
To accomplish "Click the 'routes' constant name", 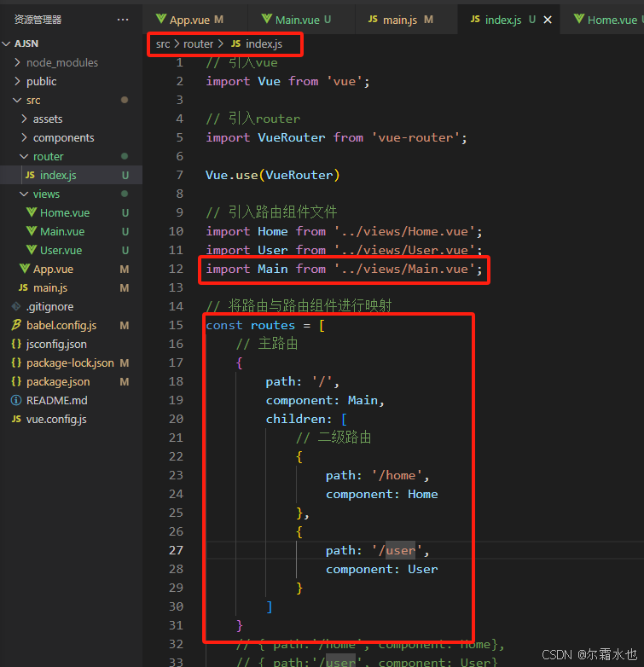I will pyautogui.click(x=273, y=326).
